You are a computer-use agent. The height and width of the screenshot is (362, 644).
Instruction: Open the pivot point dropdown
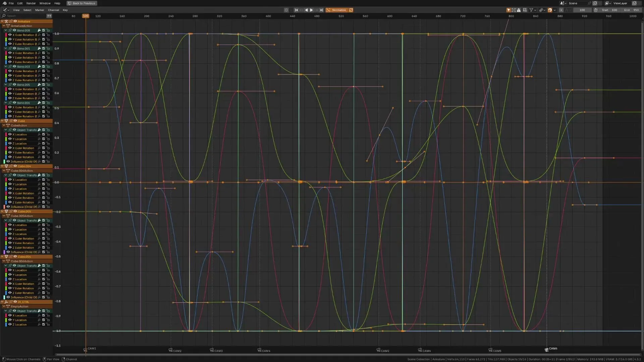tap(542, 10)
